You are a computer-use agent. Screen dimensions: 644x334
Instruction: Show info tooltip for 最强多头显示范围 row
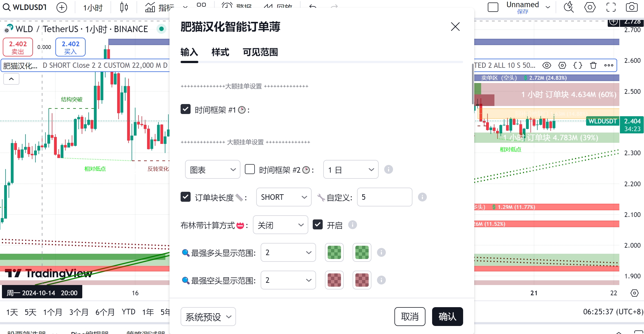pyautogui.click(x=381, y=252)
